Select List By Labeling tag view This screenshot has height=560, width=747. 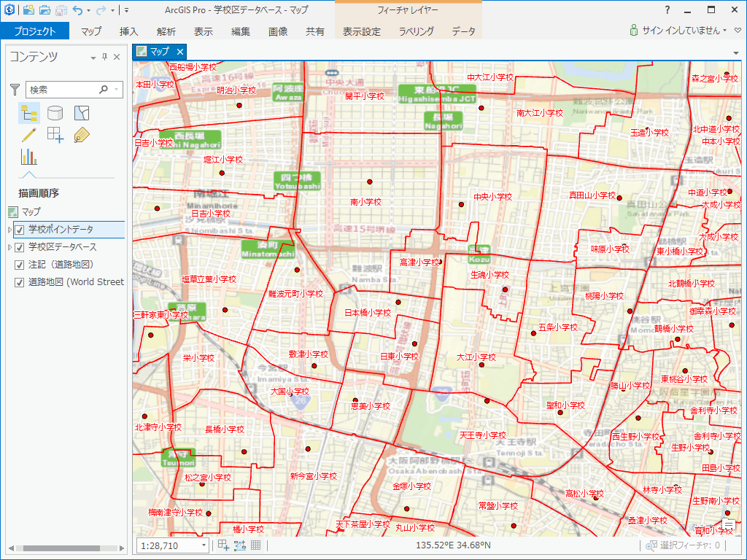pyautogui.click(x=82, y=135)
